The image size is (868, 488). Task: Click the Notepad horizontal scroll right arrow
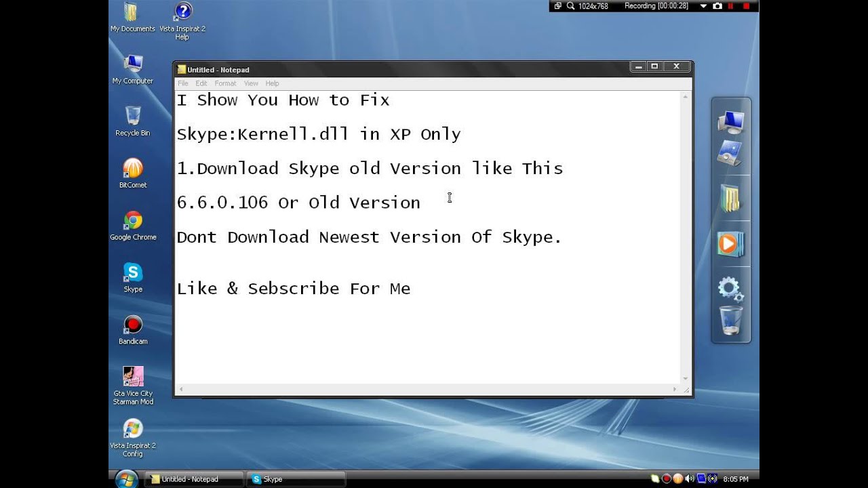pyautogui.click(x=675, y=389)
